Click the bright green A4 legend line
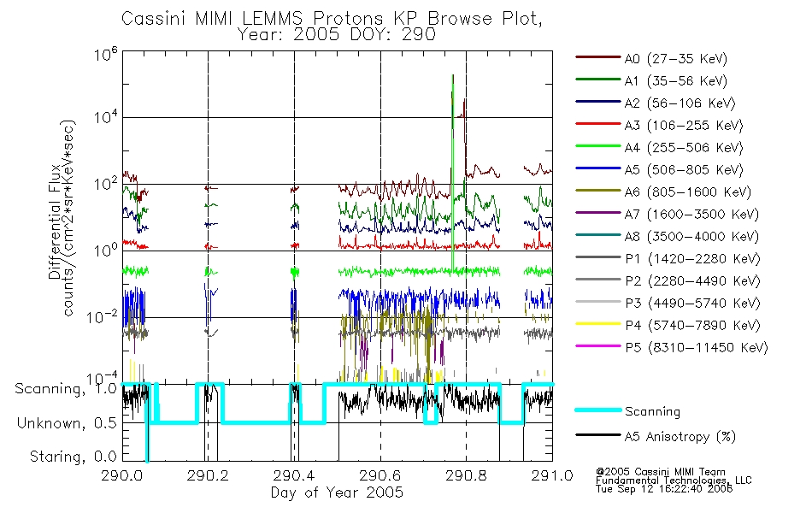This screenshot has width=812, height=513. [x=598, y=146]
